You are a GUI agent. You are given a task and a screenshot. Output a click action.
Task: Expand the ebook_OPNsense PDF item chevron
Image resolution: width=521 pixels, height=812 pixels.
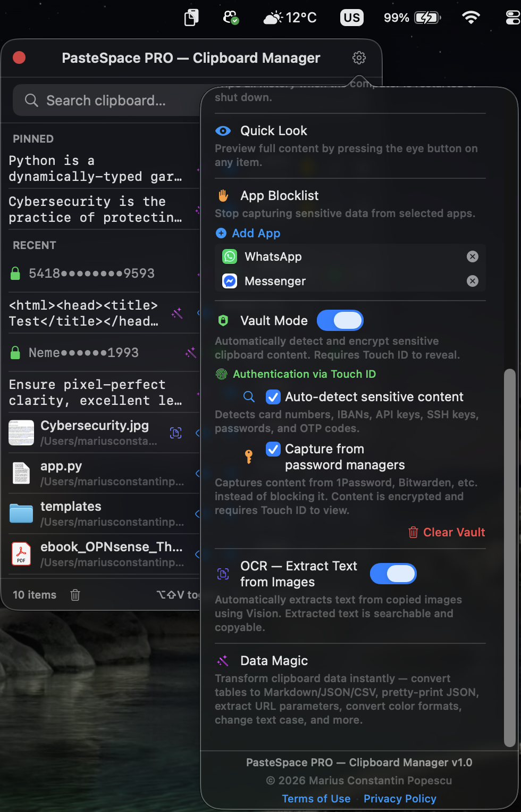coord(197,553)
